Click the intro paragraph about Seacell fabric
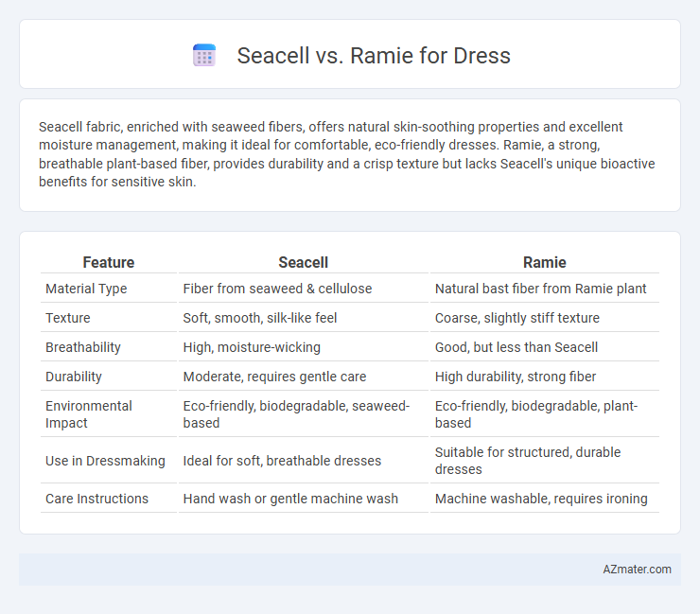This screenshot has width=700, height=614. pyautogui.click(x=346, y=154)
